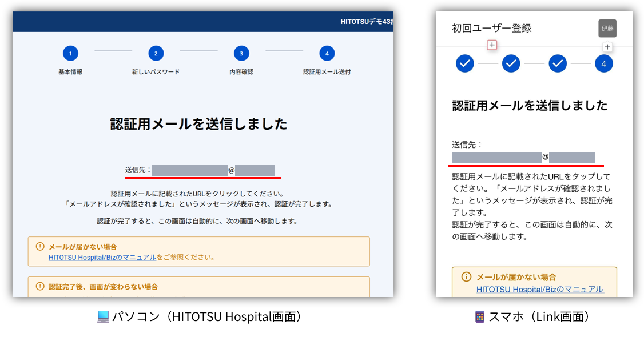Click warning icon beside メールが届かない場合 on PC screen
Viewport: 644px width, 337px height.
(x=40, y=247)
